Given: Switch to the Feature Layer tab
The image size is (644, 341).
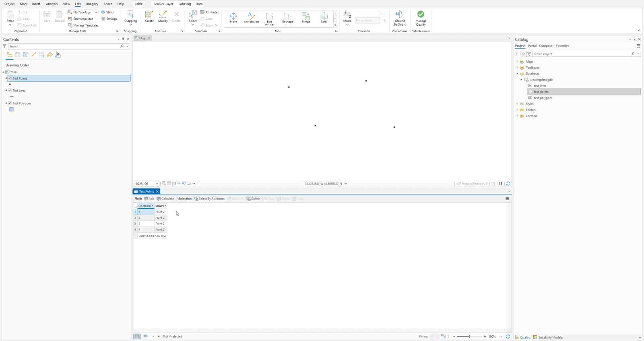Looking at the screenshot, I should [x=163, y=4].
